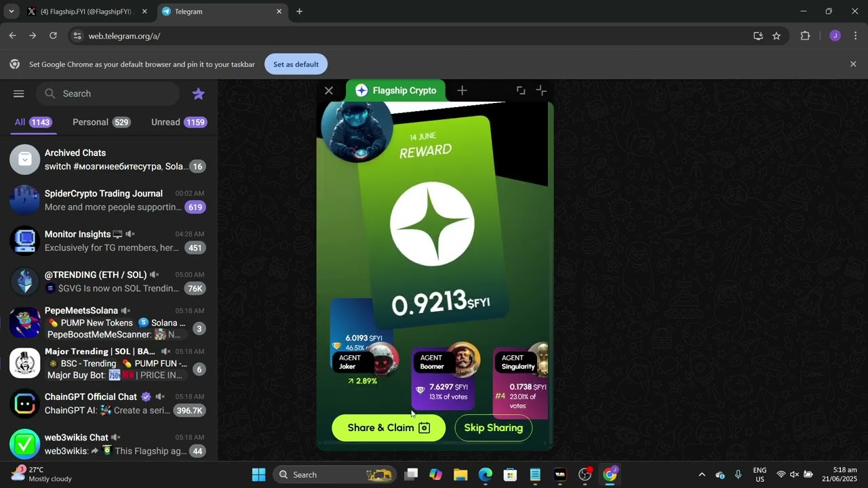Select Agent Boomer card
This screenshot has height=488, width=868.
tap(444, 376)
